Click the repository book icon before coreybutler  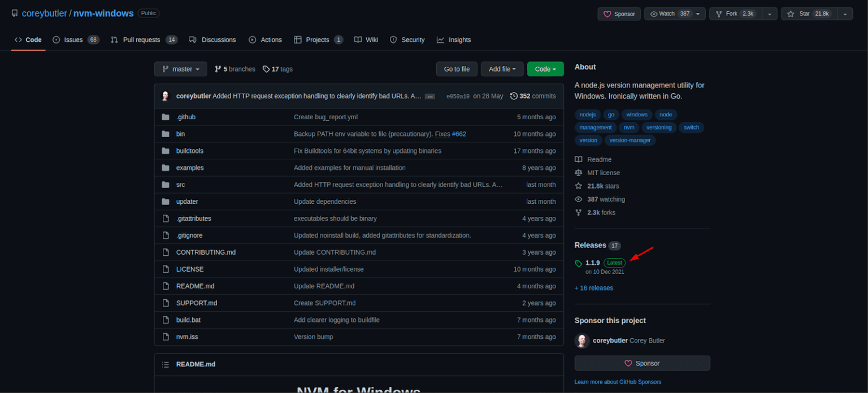click(15, 13)
